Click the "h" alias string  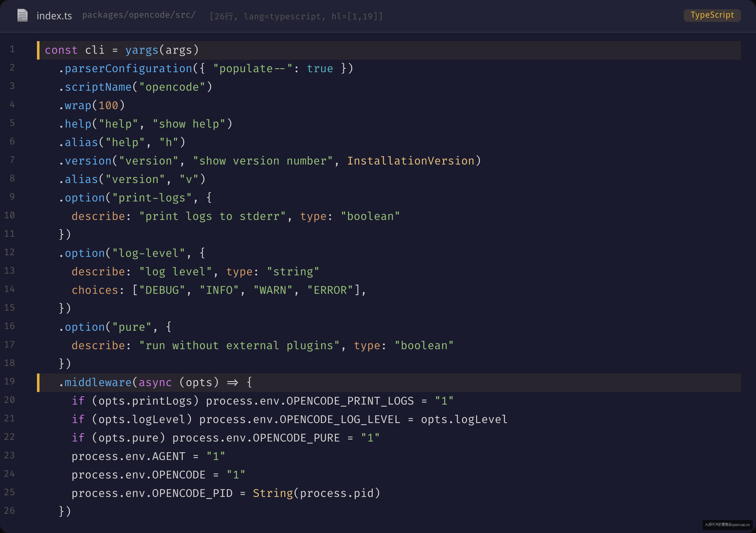point(169,142)
